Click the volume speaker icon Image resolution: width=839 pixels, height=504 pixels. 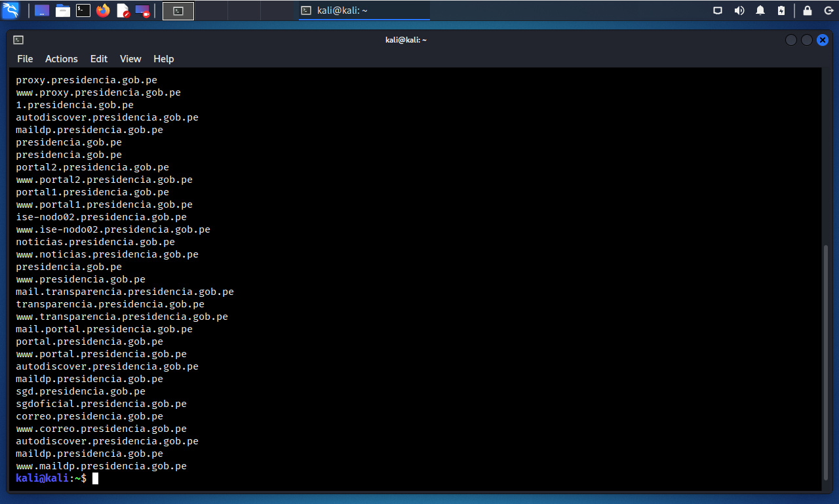(739, 10)
